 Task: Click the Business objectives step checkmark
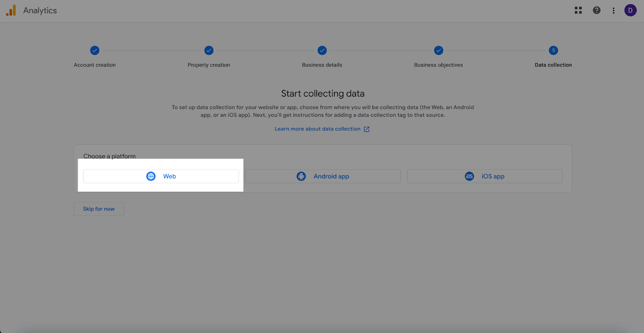[x=439, y=50]
